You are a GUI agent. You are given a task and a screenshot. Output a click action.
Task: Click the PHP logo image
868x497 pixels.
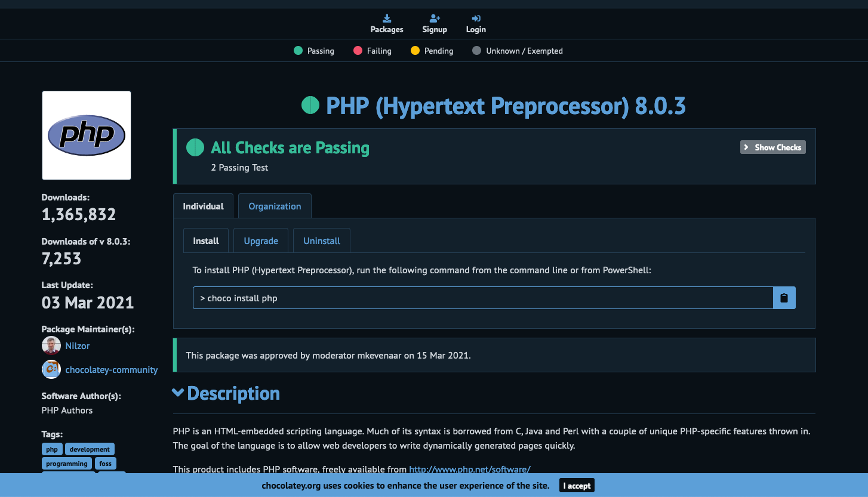click(87, 135)
